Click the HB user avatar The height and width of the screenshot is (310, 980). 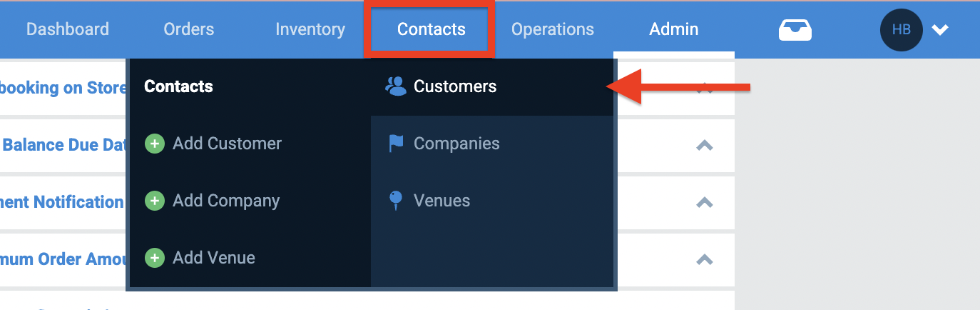point(902,29)
